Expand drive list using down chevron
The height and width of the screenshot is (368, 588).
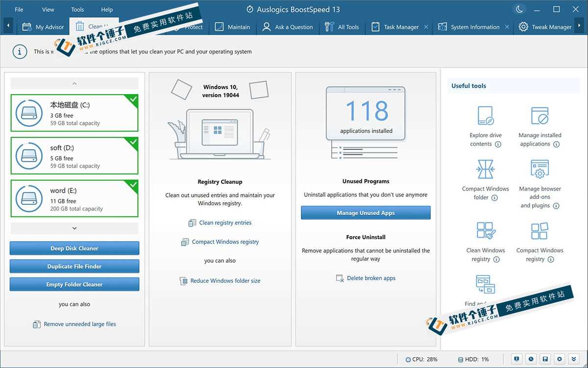coord(74,228)
